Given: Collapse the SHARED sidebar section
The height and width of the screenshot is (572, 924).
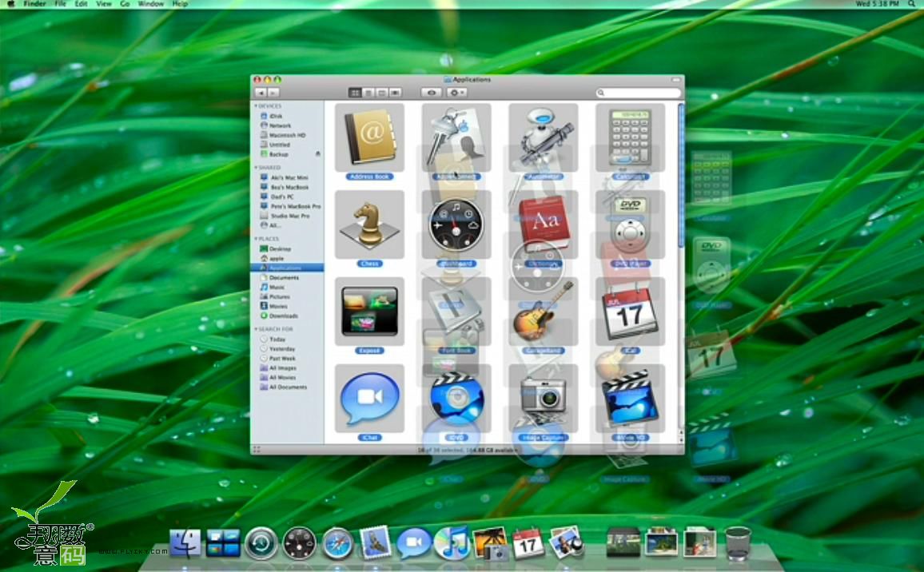Looking at the screenshot, I should coord(257,168).
